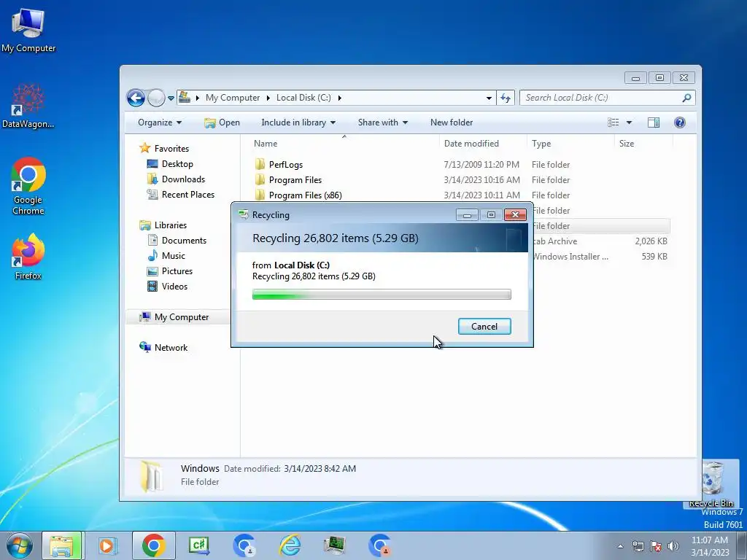Sort by Name column header
This screenshot has height=560, width=747.
(343, 144)
